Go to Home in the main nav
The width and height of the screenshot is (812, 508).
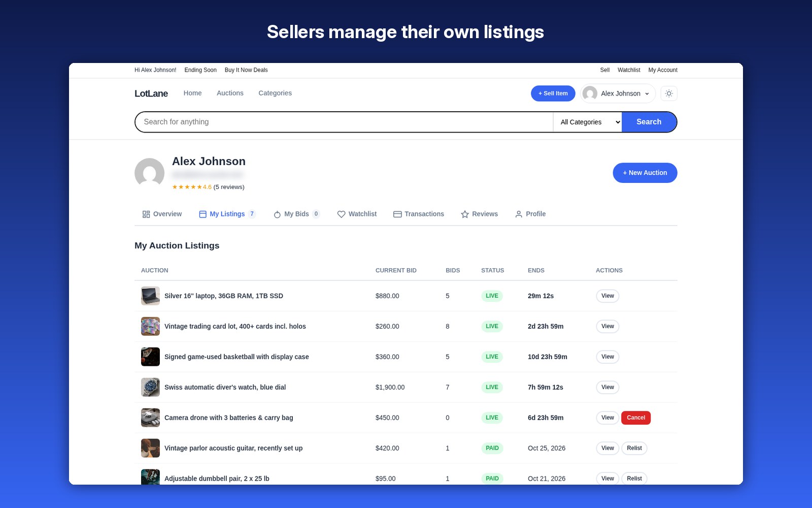[x=192, y=93]
